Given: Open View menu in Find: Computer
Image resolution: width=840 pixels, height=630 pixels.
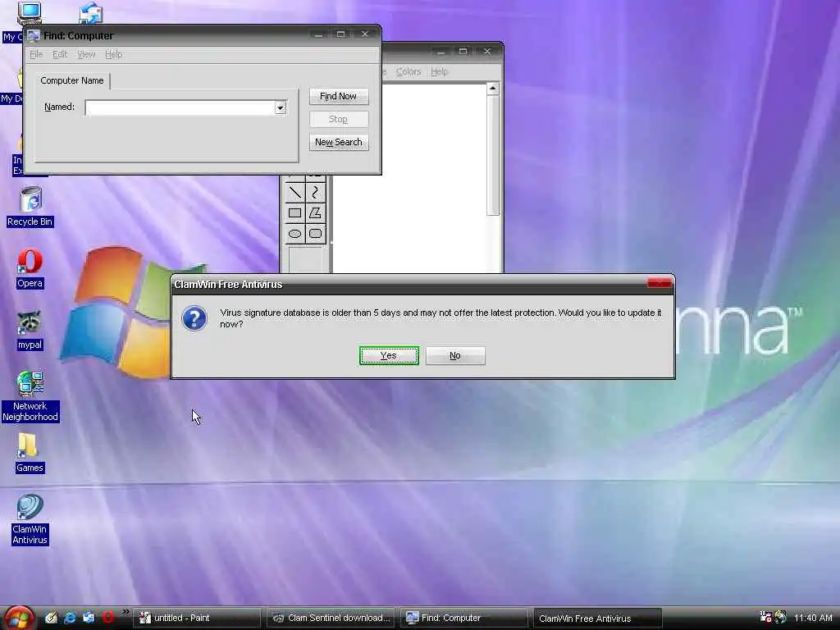Looking at the screenshot, I should (86, 54).
